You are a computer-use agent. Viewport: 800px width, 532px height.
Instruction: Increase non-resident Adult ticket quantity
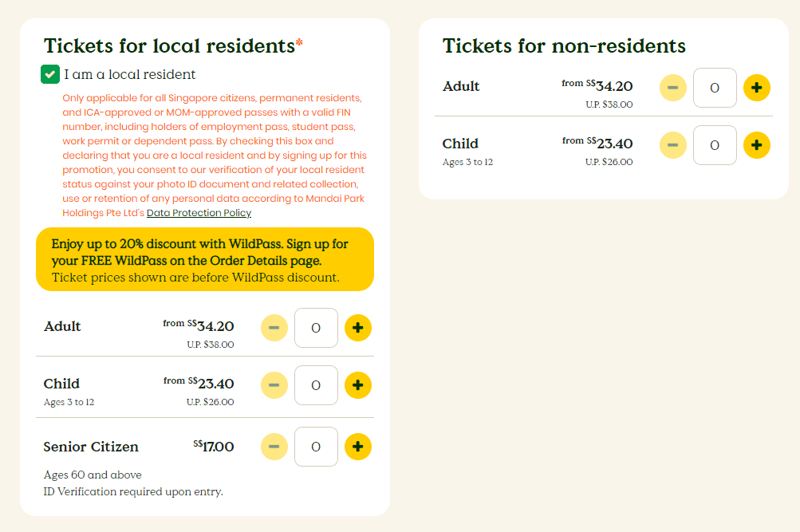[x=756, y=88]
